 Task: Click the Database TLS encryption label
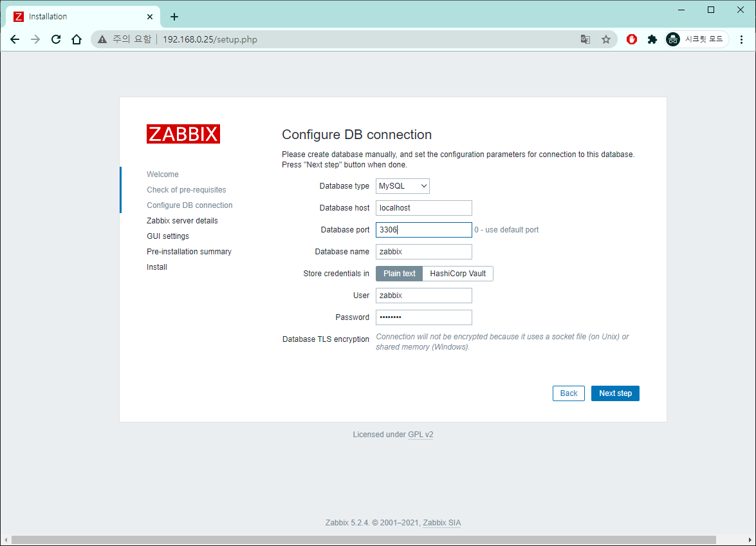coord(326,339)
